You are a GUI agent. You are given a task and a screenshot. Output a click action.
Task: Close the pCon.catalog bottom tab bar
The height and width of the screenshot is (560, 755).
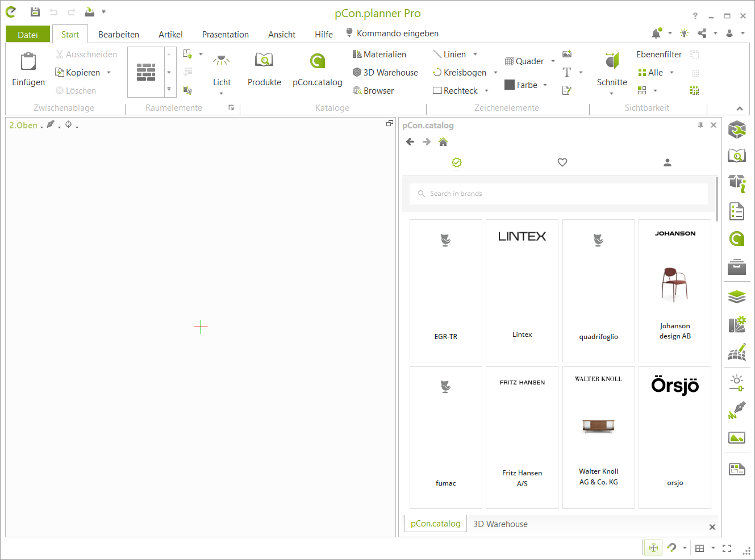pos(712,527)
